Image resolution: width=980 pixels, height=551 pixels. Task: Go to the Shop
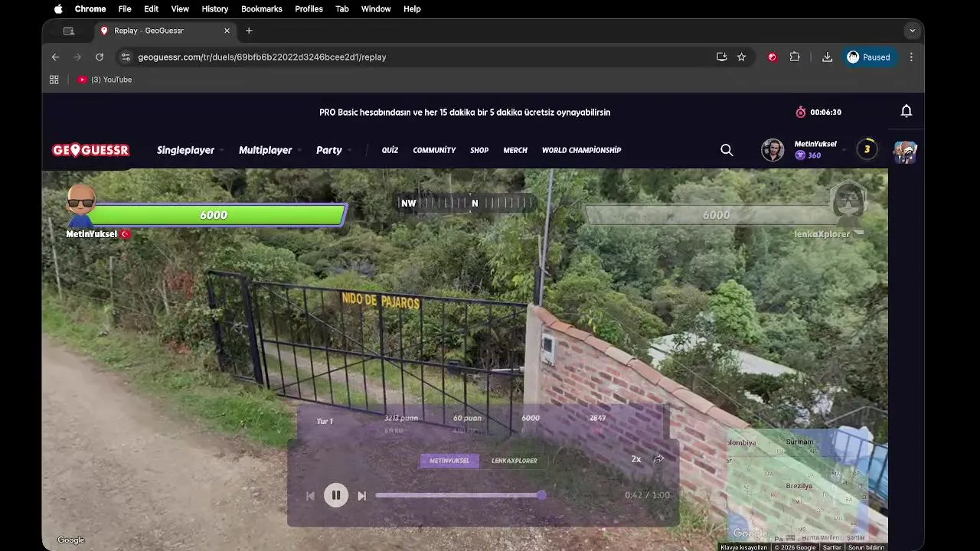[x=479, y=150]
